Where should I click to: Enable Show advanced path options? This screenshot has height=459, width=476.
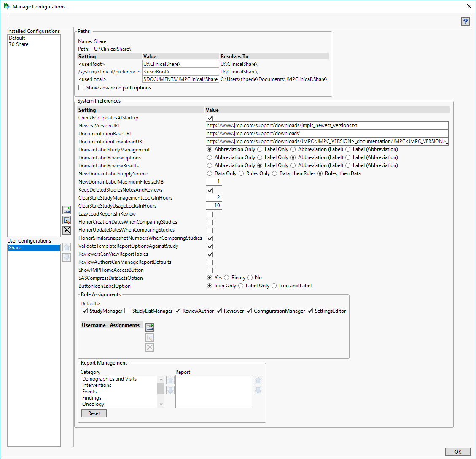point(81,88)
